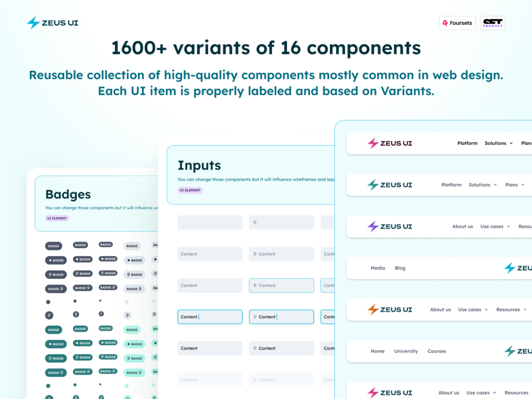The height and width of the screenshot is (399, 532).
Task: Click the fully visible mint BADGE with trailing bolt
Action: point(134,373)
